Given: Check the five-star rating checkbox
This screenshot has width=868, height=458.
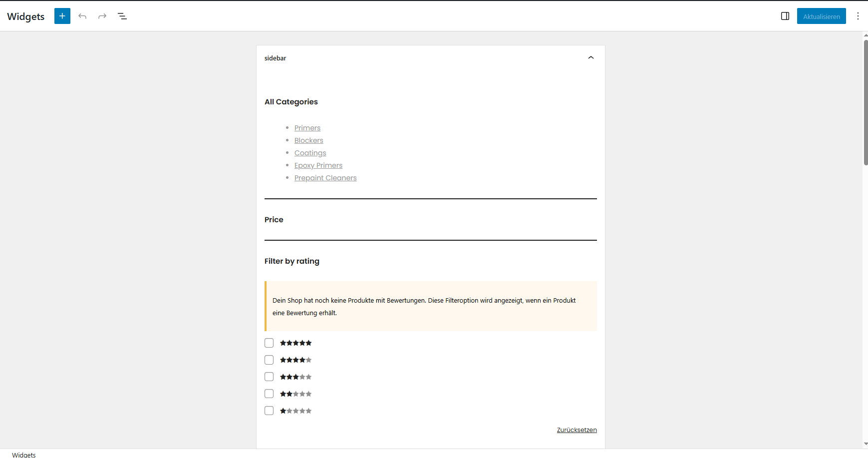Looking at the screenshot, I should point(269,343).
